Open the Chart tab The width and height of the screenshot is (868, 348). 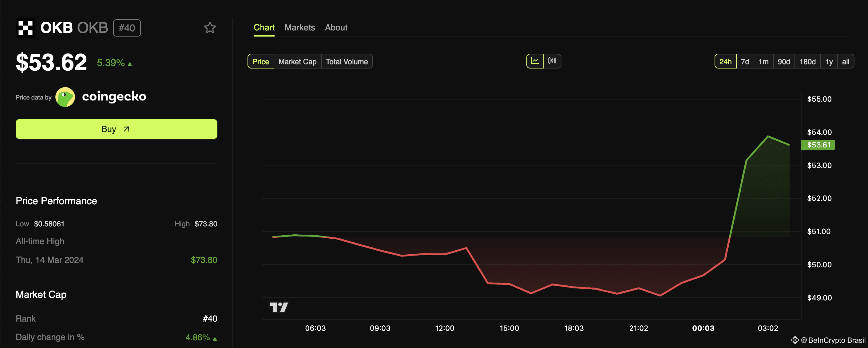point(264,28)
